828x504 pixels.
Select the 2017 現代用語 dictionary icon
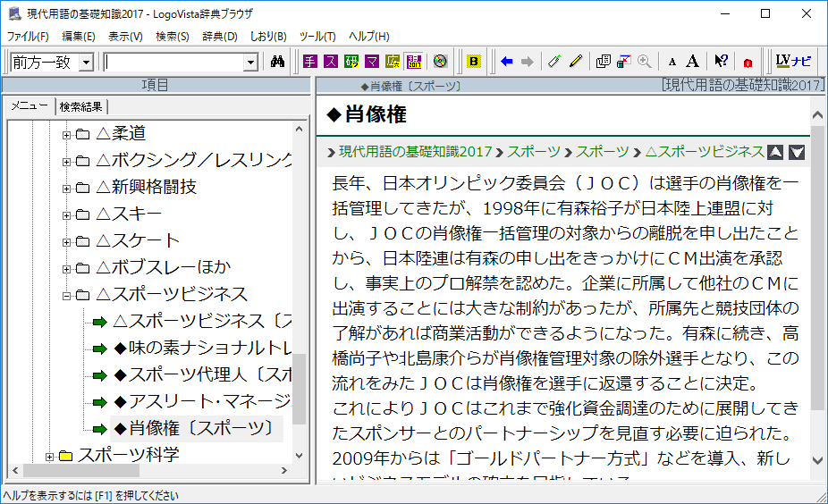pyautogui.click(x=413, y=62)
